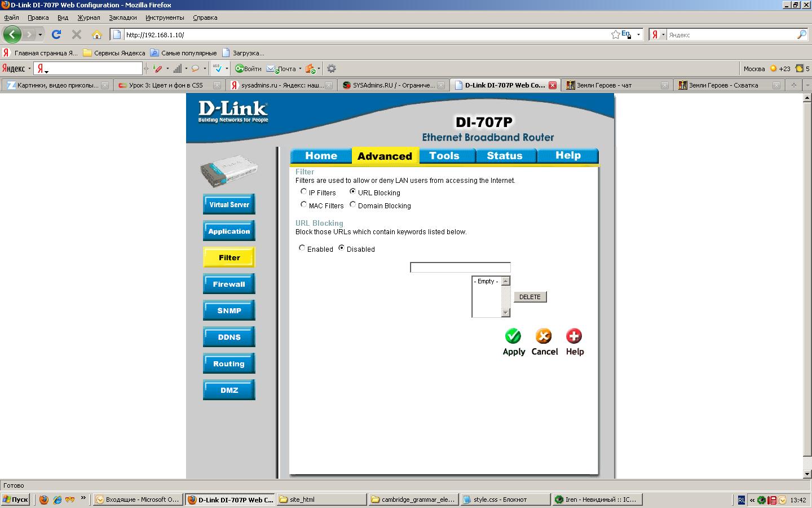
Task: Open the SNMP settings page
Action: tap(229, 310)
